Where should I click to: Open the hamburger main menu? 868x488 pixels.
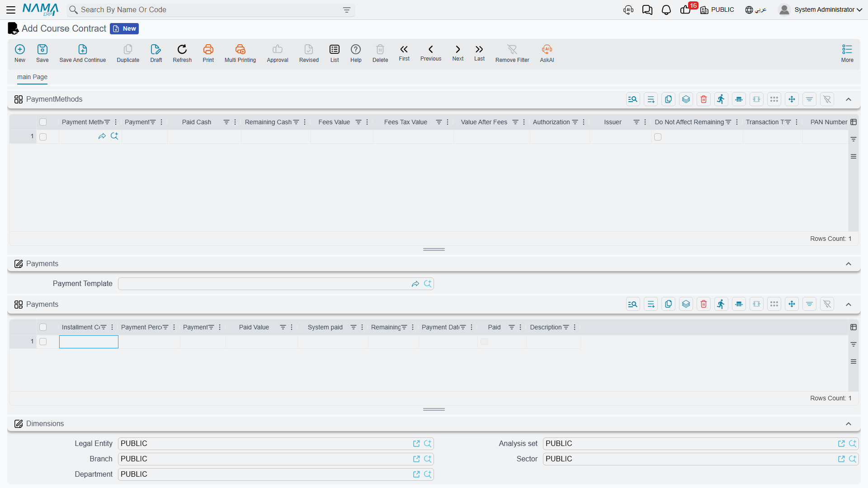click(11, 9)
